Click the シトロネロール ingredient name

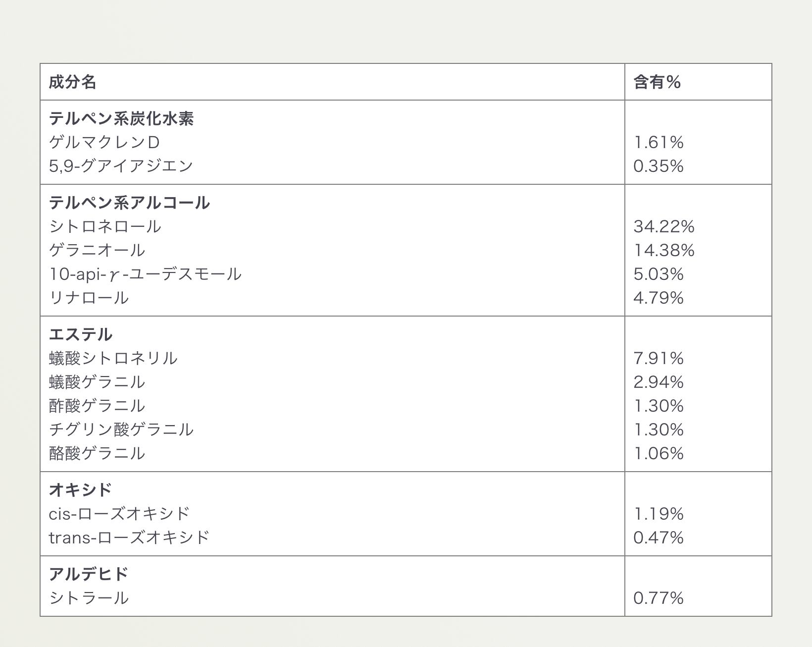[x=105, y=226]
